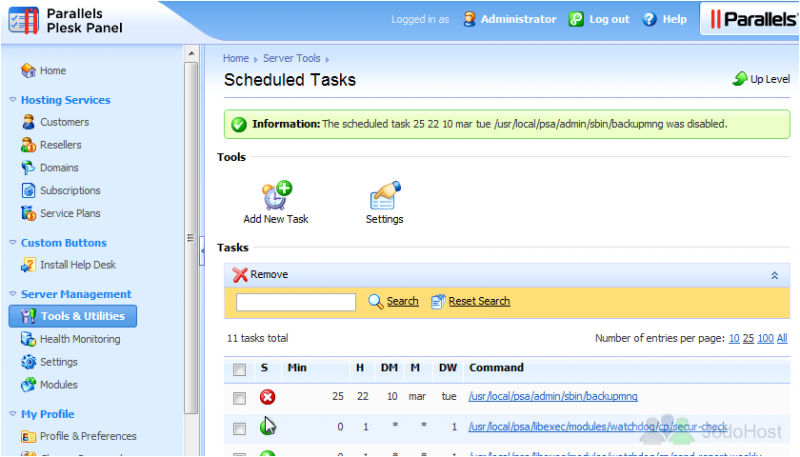Click the Add New Task clock icon
800x457 pixels.
click(277, 195)
